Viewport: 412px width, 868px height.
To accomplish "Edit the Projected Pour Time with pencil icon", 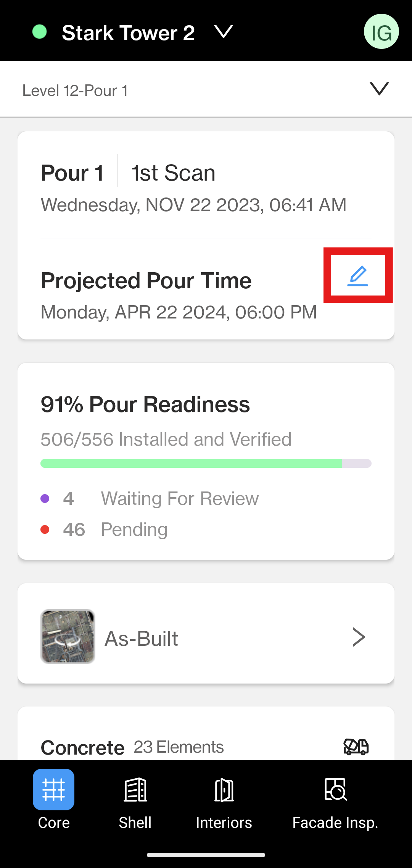I will 358,276.
